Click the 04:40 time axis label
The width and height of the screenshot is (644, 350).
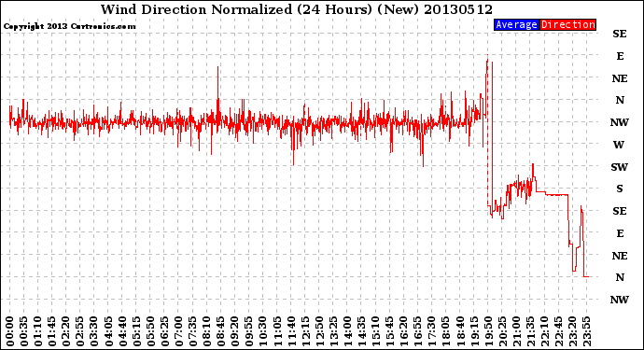pyautogui.click(x=122, y=331)
